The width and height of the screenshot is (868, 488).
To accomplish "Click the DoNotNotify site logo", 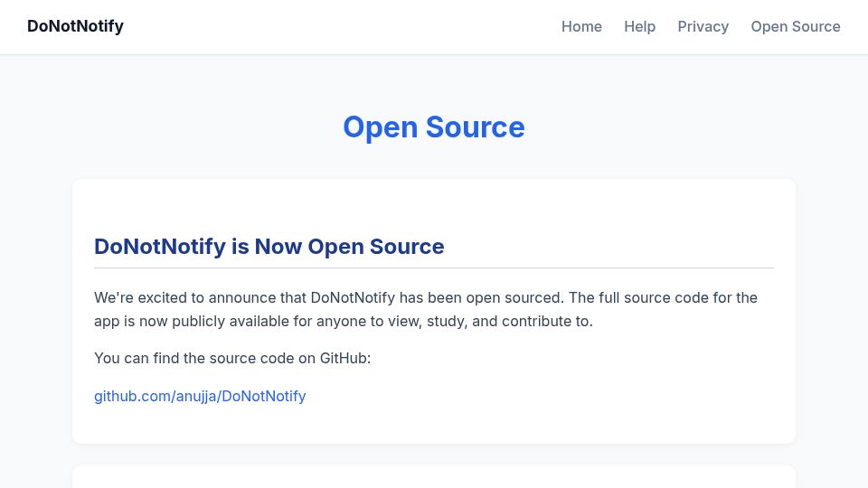I will point(75,26).
